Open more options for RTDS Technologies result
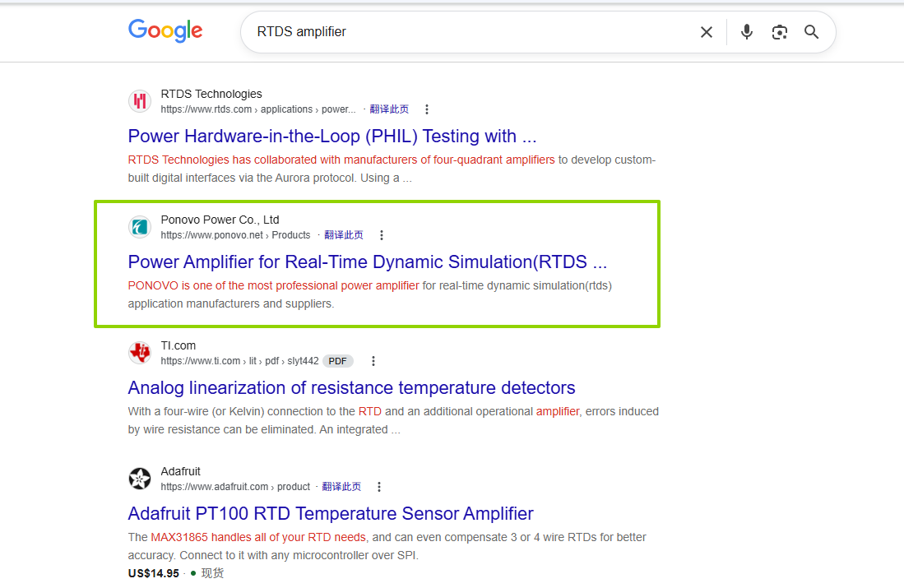 coord(427,109)
